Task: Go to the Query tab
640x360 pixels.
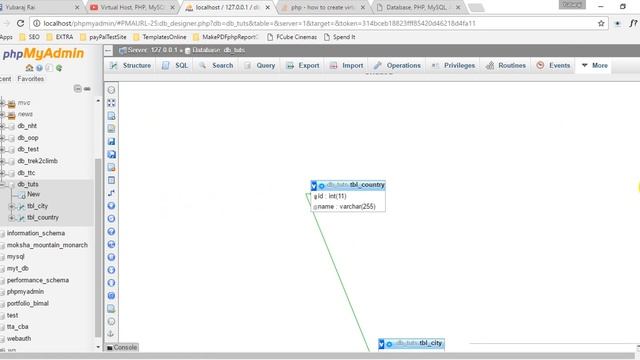Action: (x=260, y=65)
